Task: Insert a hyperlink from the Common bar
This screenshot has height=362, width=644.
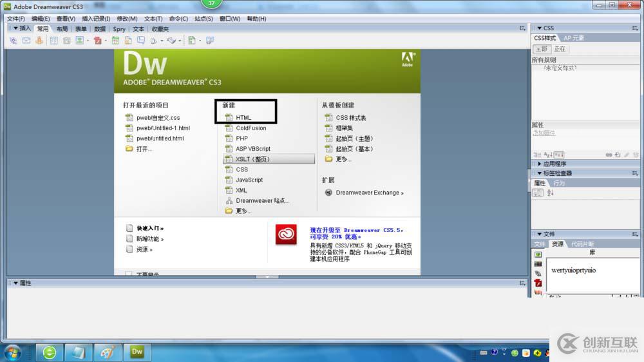Action: [13, 41]
